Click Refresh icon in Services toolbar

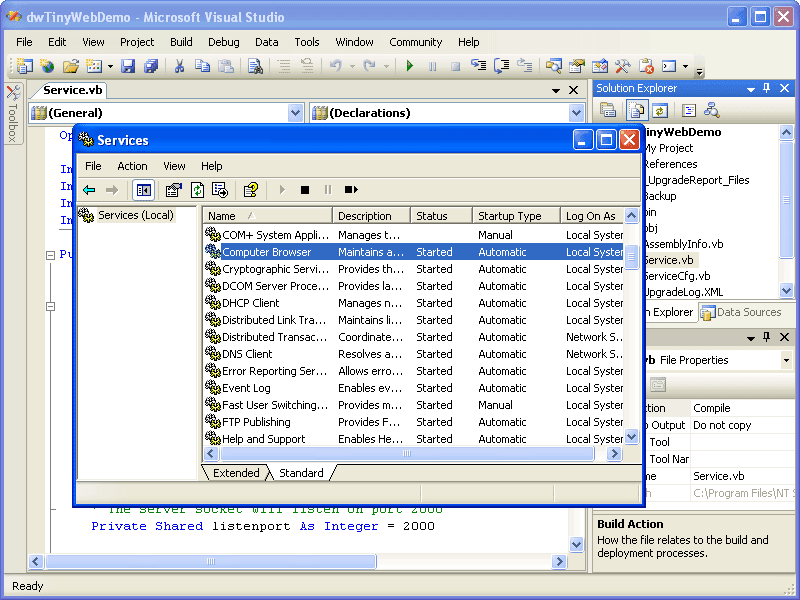[197, 190]
